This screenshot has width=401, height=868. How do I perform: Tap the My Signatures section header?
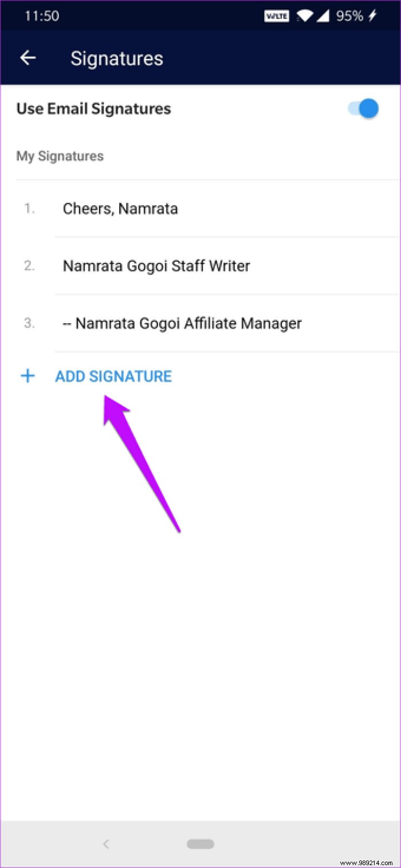tap(60, 156)
